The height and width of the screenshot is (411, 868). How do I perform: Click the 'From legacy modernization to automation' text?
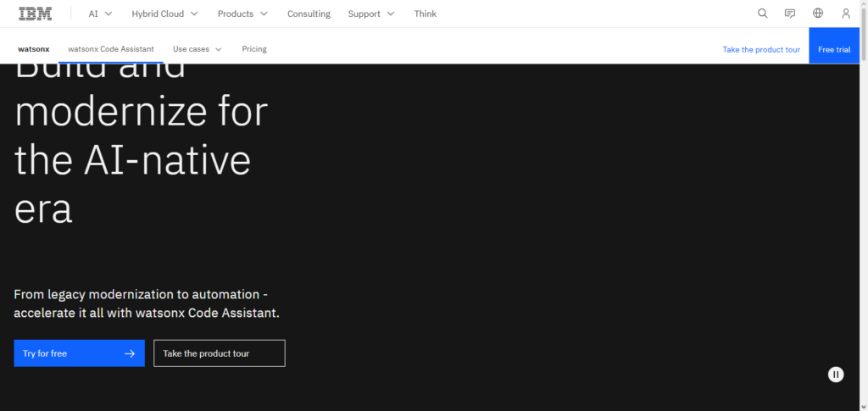[x=141, y=294]
